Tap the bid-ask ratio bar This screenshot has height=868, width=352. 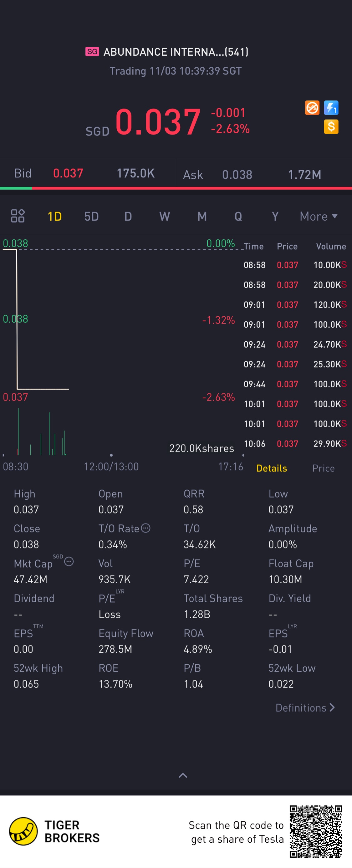[176, 188]
